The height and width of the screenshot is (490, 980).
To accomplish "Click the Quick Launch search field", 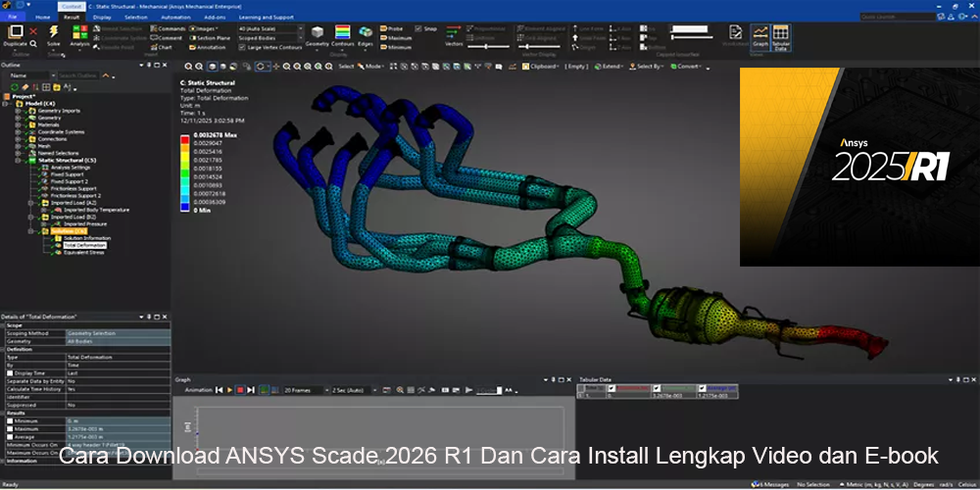I will (x=897, y=17).
